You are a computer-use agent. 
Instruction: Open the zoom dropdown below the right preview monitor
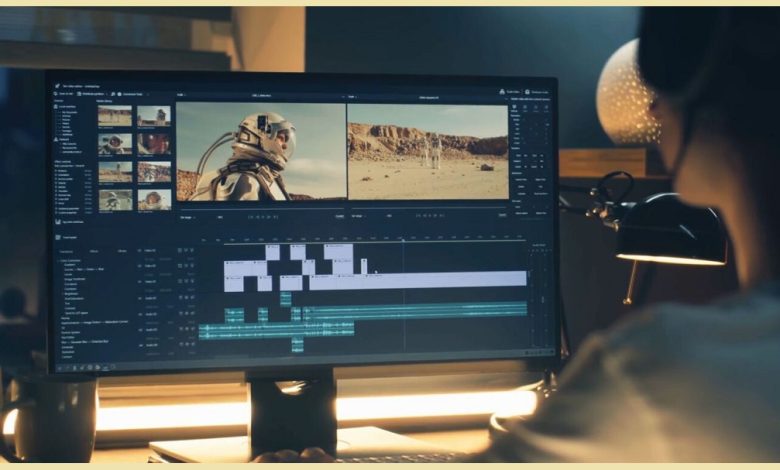click(x=359, y=216)
